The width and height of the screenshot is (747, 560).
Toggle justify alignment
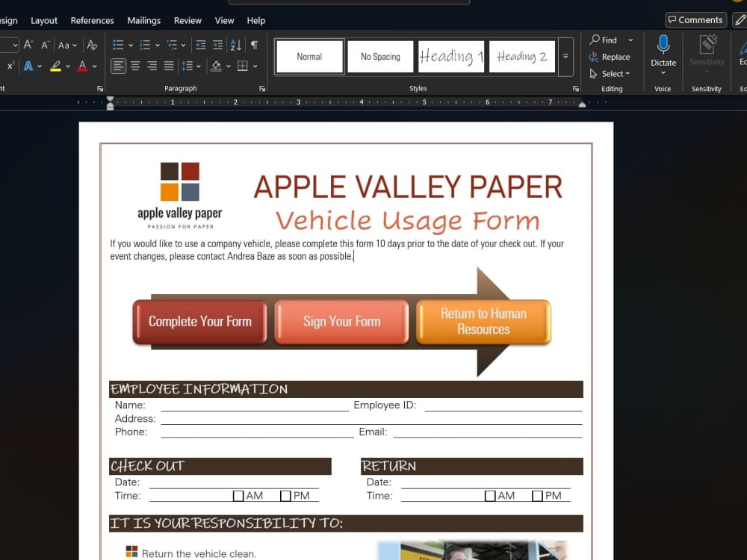pos(169,66)
